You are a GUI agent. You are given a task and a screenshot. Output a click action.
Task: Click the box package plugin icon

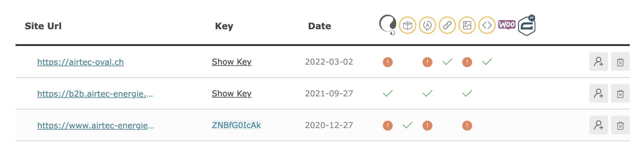(x=408, y=25)
